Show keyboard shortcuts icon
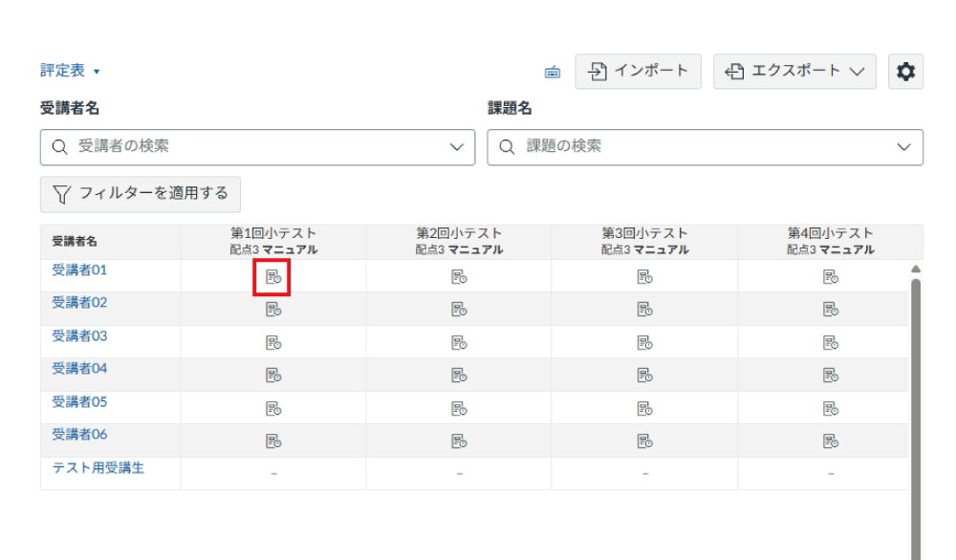 553,72
